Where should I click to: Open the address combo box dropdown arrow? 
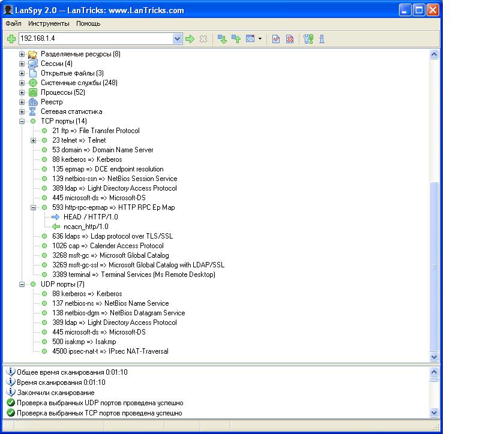[178, 39]
